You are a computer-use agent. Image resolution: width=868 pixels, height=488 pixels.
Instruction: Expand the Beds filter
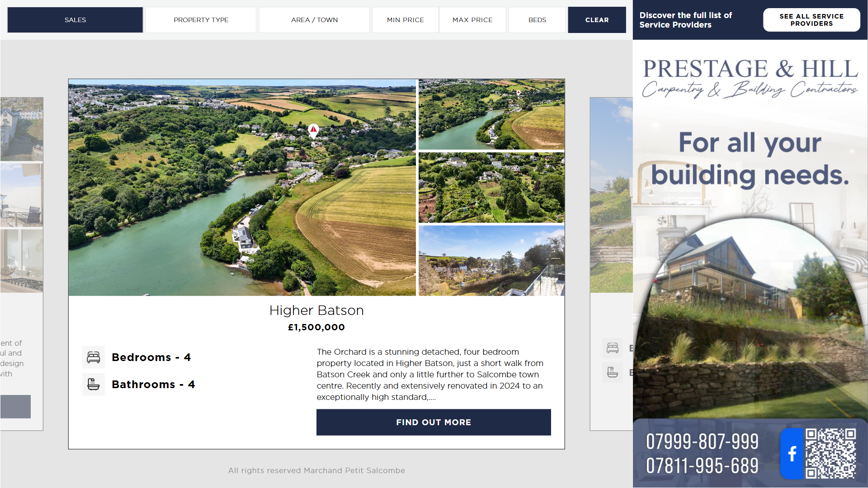(537, 20)
